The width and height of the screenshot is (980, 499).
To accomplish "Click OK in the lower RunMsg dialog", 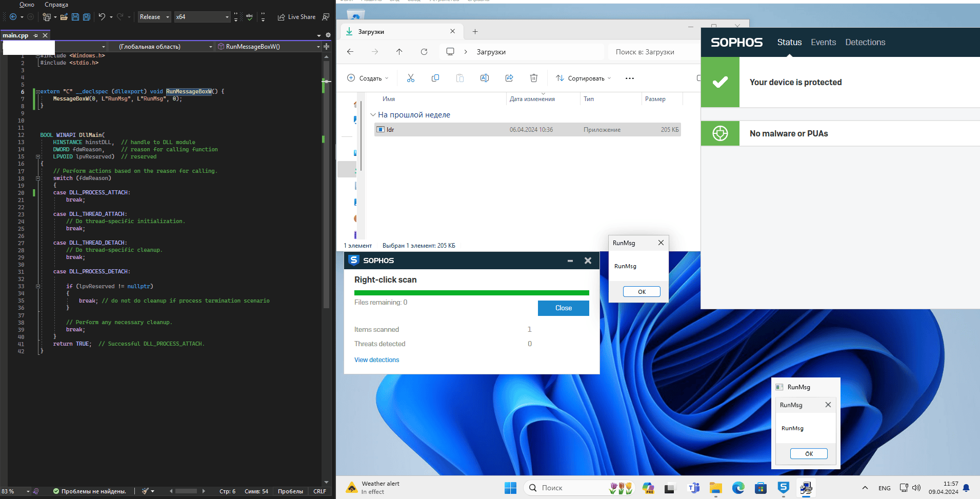I will (x=809, y=454).
